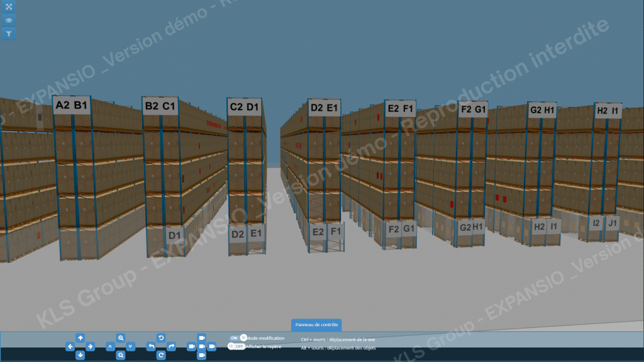Toggle the Mode modification switch
644x362 pixels.
coord(238,338)
